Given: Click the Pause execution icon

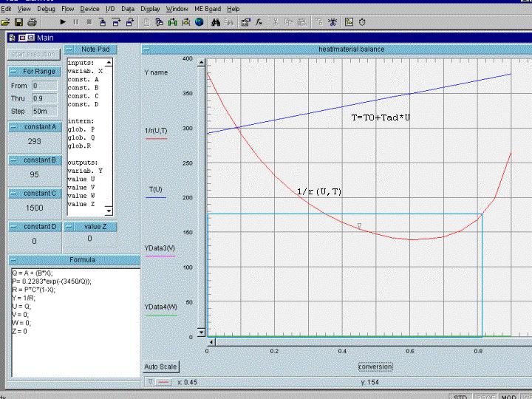Looking at the screenshot, I should (x=76, y=22).
